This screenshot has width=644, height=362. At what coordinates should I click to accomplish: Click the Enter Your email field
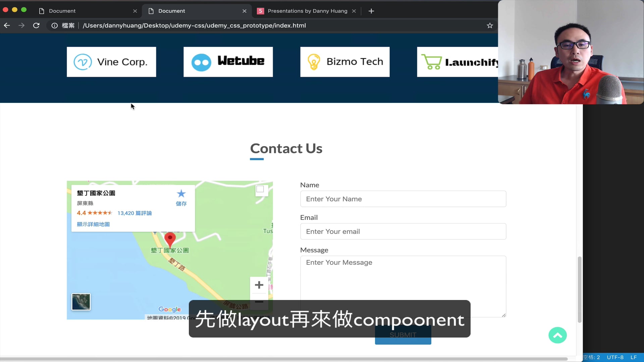pyautogui.click(x=403, y=232)
